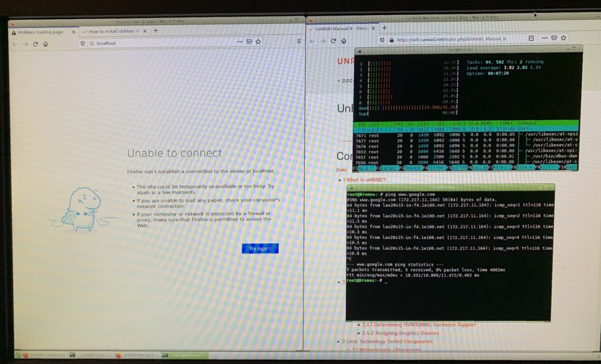
Task: Select htop process row with PID 7677
Action: click(x=466, y=141)
